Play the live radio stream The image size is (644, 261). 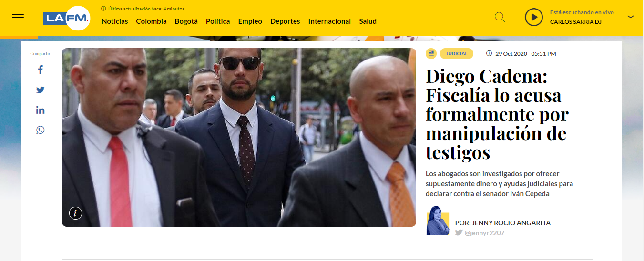pyautogui.click(x=534, y=18)
